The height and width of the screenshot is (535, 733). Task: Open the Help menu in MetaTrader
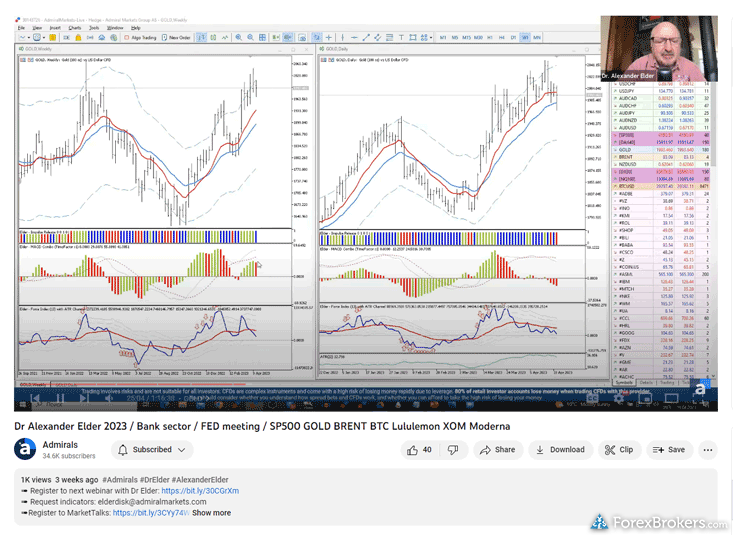136,28
